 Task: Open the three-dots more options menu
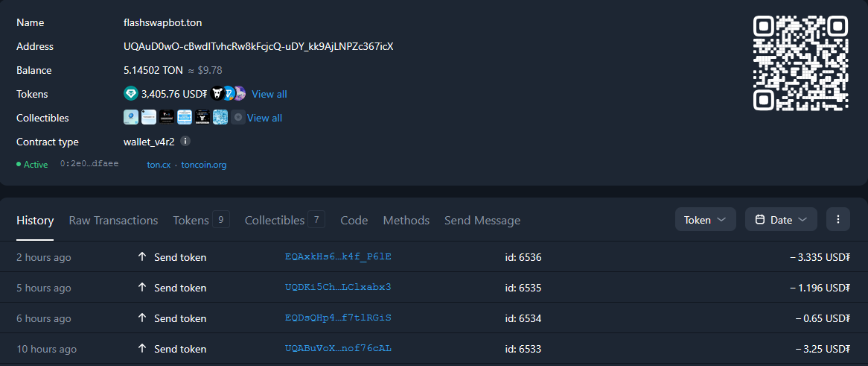click(838, 220)
